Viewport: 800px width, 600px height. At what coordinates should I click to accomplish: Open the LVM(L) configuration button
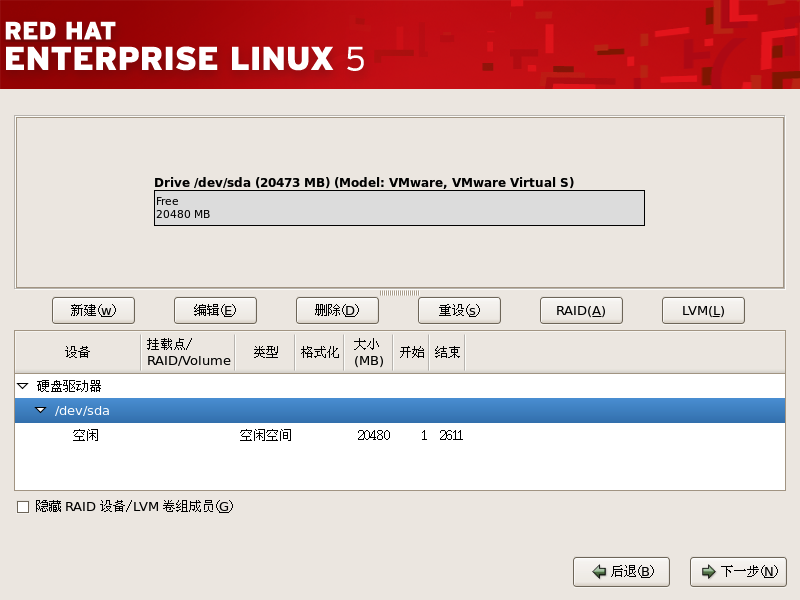(703, 311)
